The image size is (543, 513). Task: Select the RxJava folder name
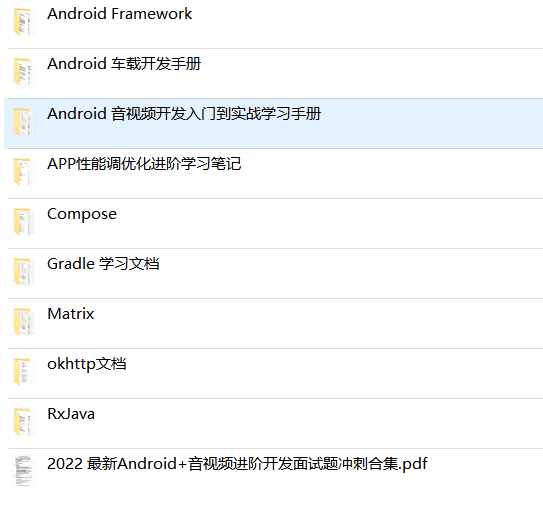click(x=71, y=414)
